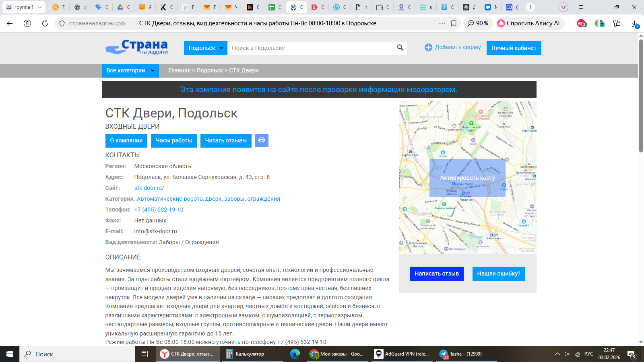Viewport: 644px width, 362px height.
Task: Open the 'Автоматические ворота, двери, заборы, ограждения' category
Action: pyautogui.click(x=208, y=199)
